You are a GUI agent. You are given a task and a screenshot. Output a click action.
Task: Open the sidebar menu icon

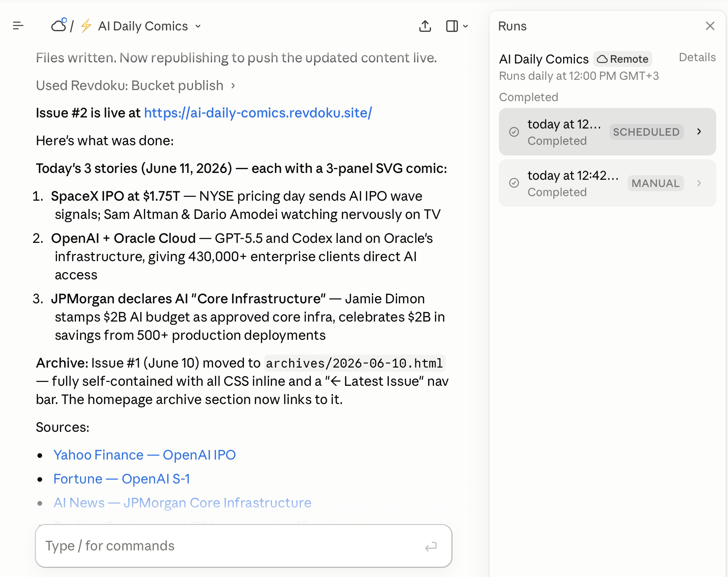pyautogui.click(x=18, y=26)
